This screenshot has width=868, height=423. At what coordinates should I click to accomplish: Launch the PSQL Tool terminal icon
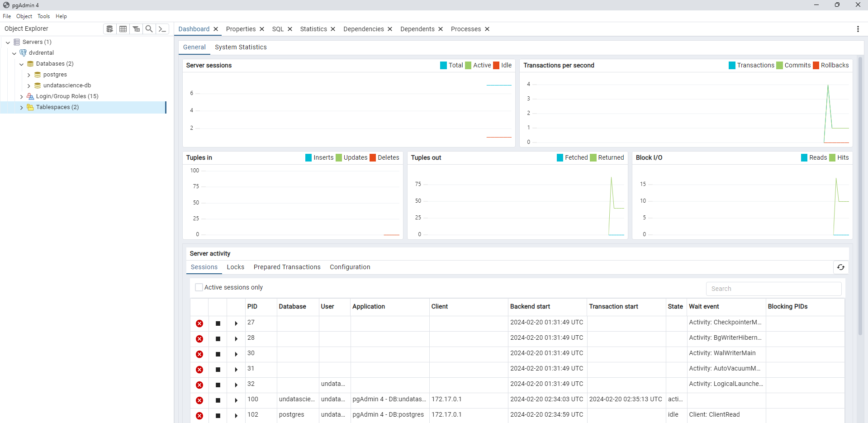pyautogui.click(x=162, y=29)
